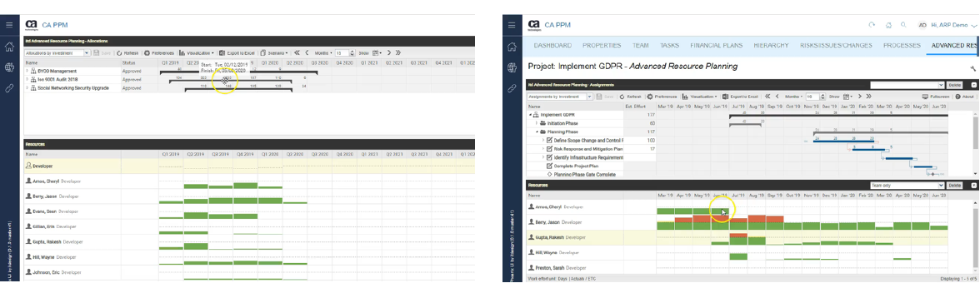Viewport: 980px width, 303px height.
Task: Open the Months dropdown in the Allocations toolbar
Action: coord(323,53)
